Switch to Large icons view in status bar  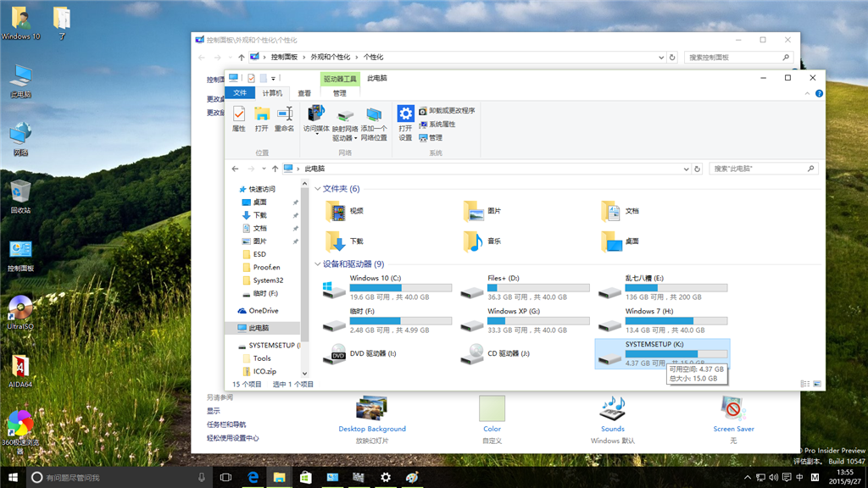point(817,384)
